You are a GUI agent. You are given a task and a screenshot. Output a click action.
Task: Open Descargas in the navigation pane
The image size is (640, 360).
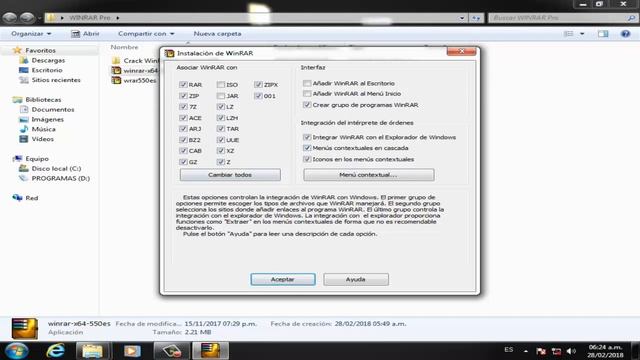point(48,60)
